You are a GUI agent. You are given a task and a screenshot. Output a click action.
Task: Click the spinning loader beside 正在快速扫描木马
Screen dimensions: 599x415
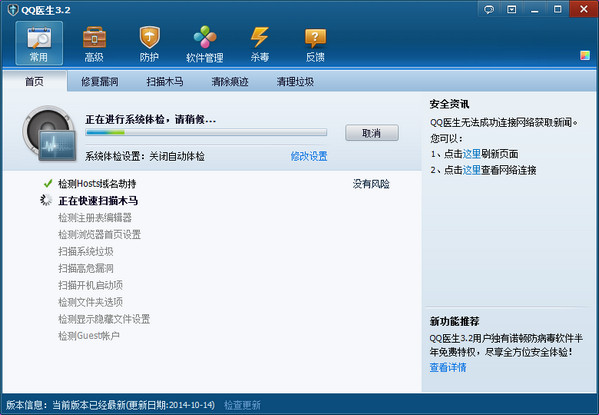(47, 200)
